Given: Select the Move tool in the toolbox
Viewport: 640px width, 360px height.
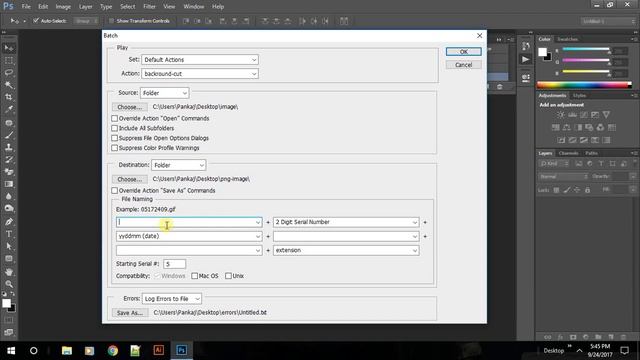Looking at the screenshot, I should [9, 48].
